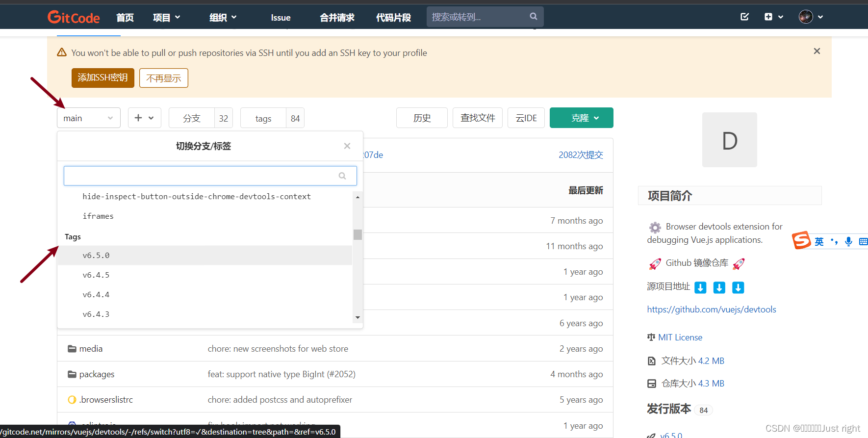The image size is (868, 438).
Task: Click the branch list scroll-down arrow
Action: [x=357, y=317]
